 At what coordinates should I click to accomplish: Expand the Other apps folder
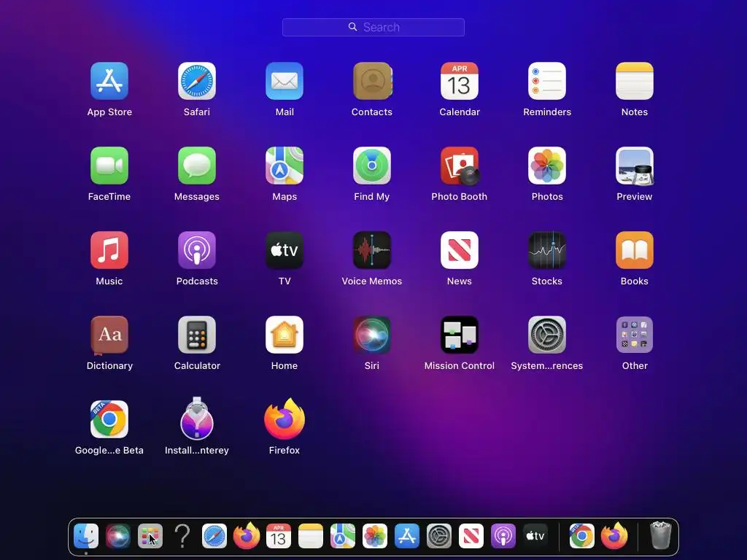tap(635, 335)
